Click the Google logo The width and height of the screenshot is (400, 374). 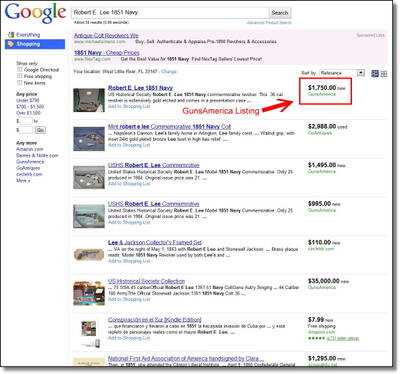tap(35, 13)
